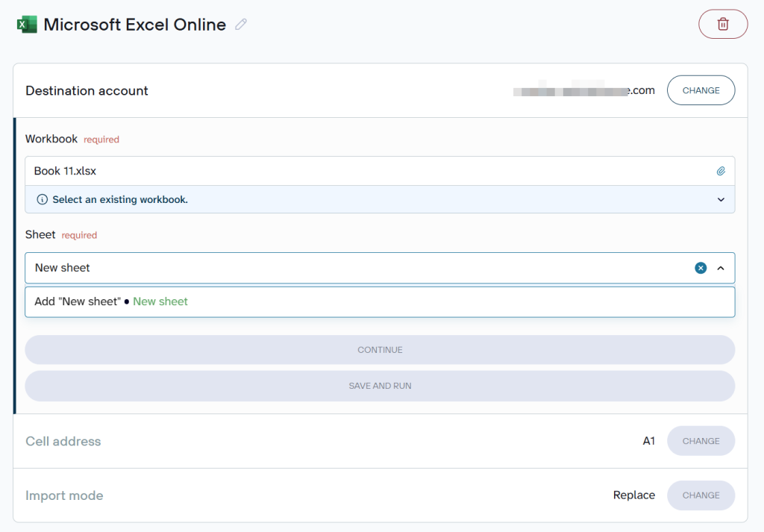
Task: Open the Destination account section header
Action: pos(87,91)
